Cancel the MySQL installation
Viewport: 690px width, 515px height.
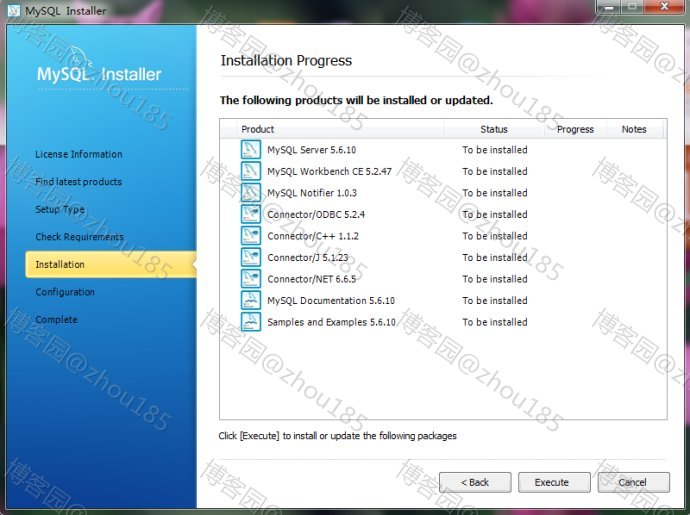point(633,482)
